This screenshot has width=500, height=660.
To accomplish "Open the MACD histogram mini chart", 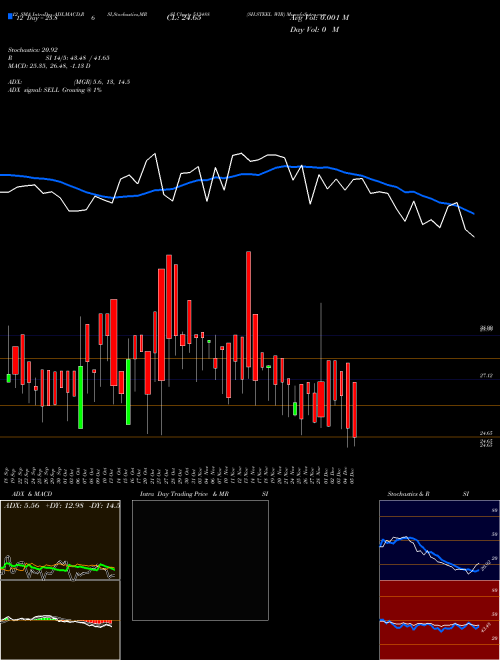I will tap(60, 620).
